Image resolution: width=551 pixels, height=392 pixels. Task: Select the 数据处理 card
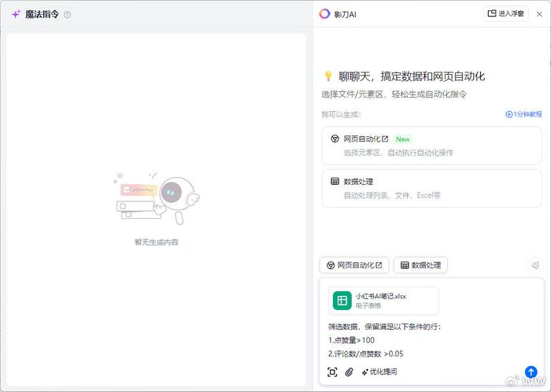point(431,188)
